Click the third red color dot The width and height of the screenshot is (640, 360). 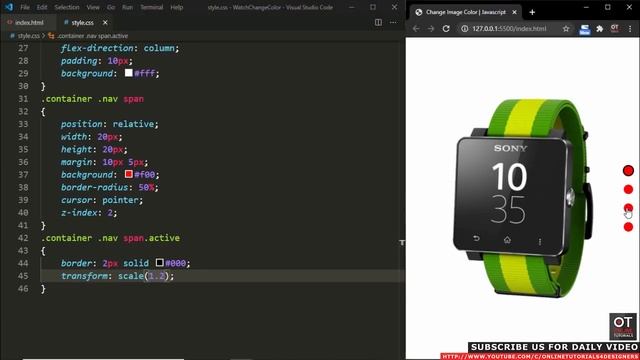coord(628,208)
